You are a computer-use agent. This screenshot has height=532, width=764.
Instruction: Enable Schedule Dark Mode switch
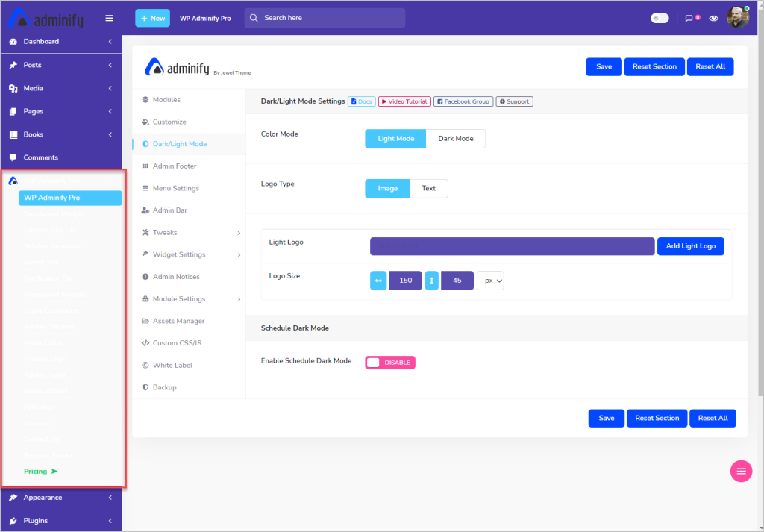point(390,363)
